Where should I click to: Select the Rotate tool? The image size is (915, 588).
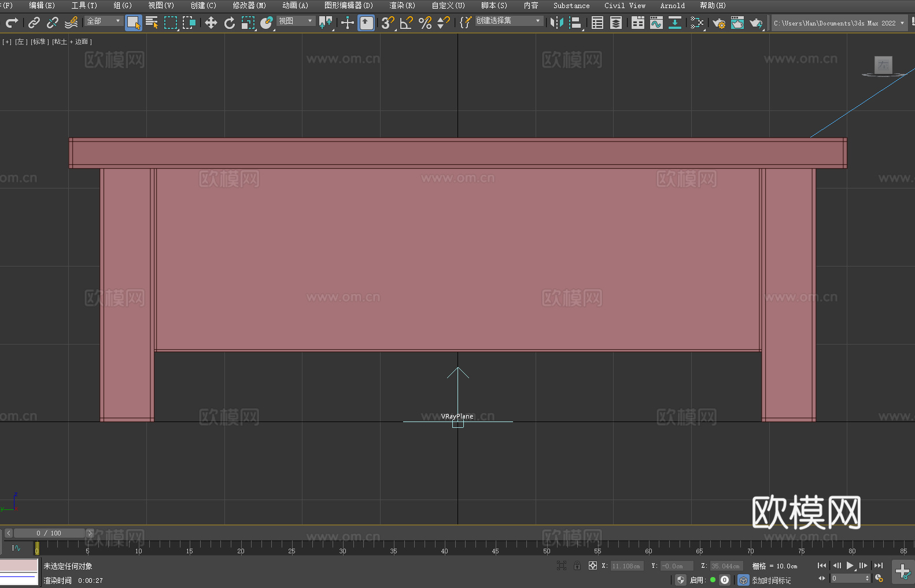tap(230, 23)
